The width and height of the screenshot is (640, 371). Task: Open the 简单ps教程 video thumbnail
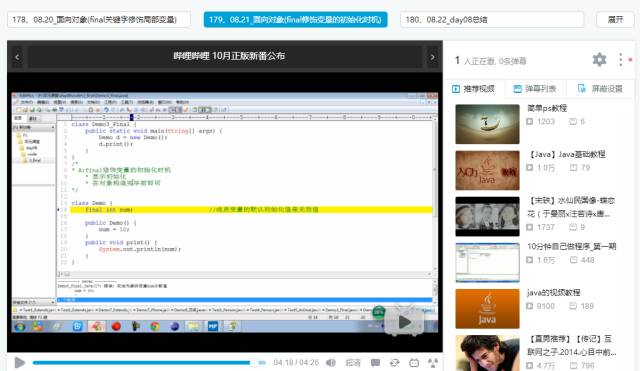tap(487, 124)
